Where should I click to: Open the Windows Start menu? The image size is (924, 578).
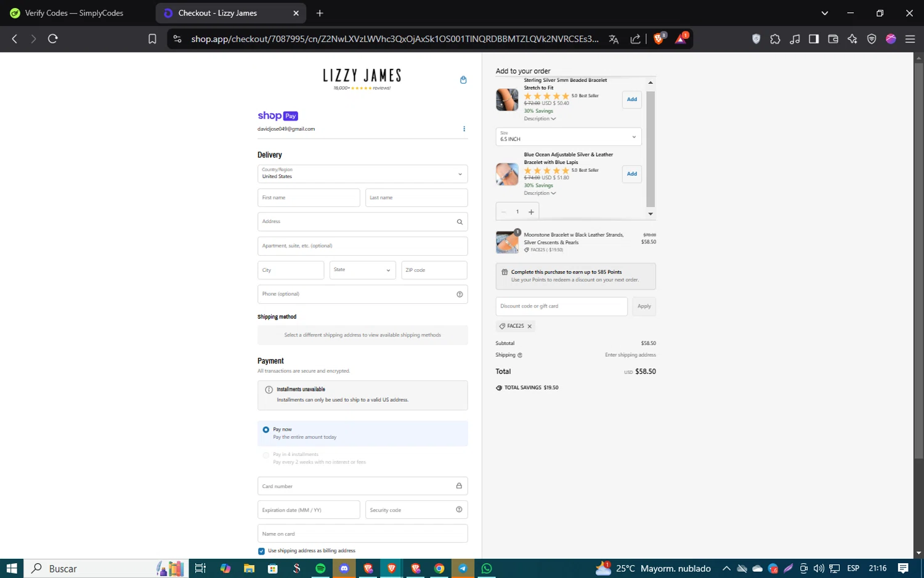point(12,568)
